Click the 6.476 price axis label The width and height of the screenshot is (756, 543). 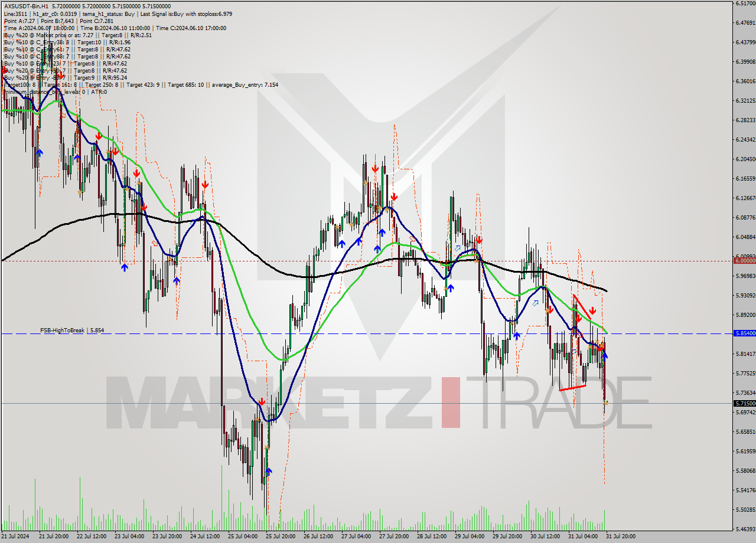(745, 23)
